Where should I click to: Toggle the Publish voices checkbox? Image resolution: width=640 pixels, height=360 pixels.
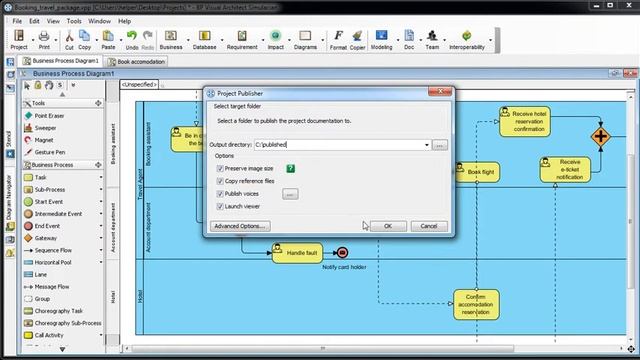pyautogui.click(x=220, y=194)
